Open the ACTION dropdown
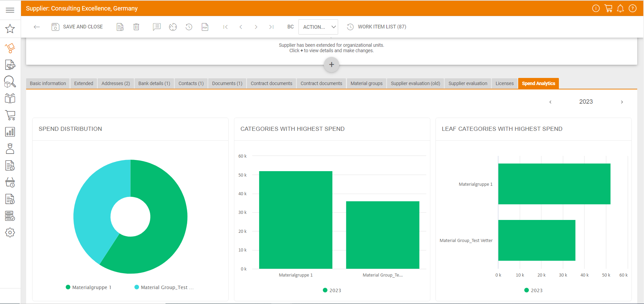Viewport: 644px width, 304px height. point(318,27)
